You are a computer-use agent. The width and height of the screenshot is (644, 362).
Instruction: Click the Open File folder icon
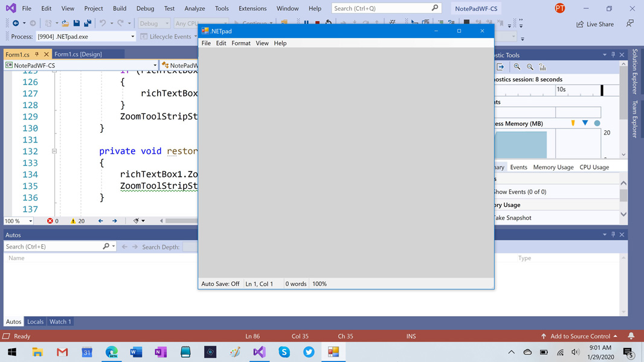click(x=65, y=24)
